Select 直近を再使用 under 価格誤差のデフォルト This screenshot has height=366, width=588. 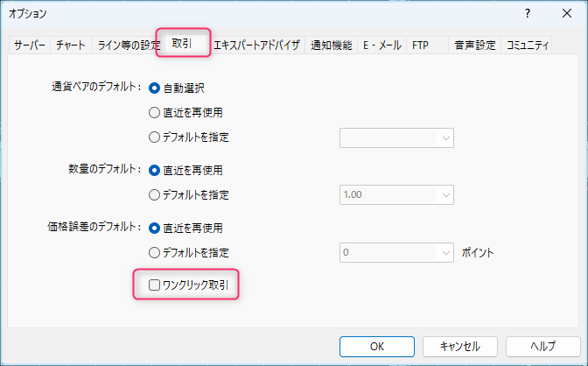pyautogui.click(x=155, y=228)
